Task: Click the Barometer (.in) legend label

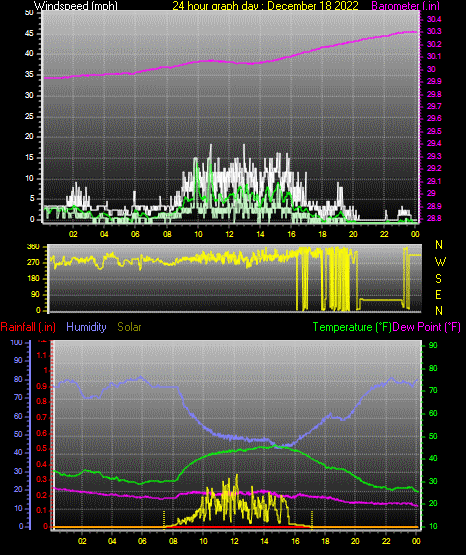Action: (406, 5)
